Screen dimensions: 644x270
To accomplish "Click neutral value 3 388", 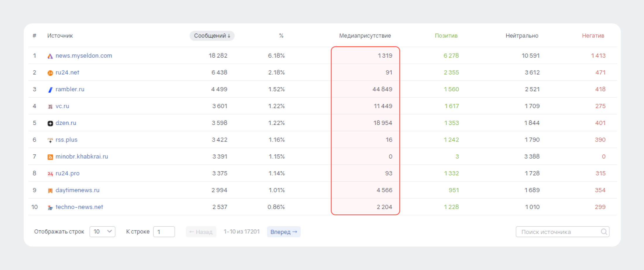I will point(532,157).
